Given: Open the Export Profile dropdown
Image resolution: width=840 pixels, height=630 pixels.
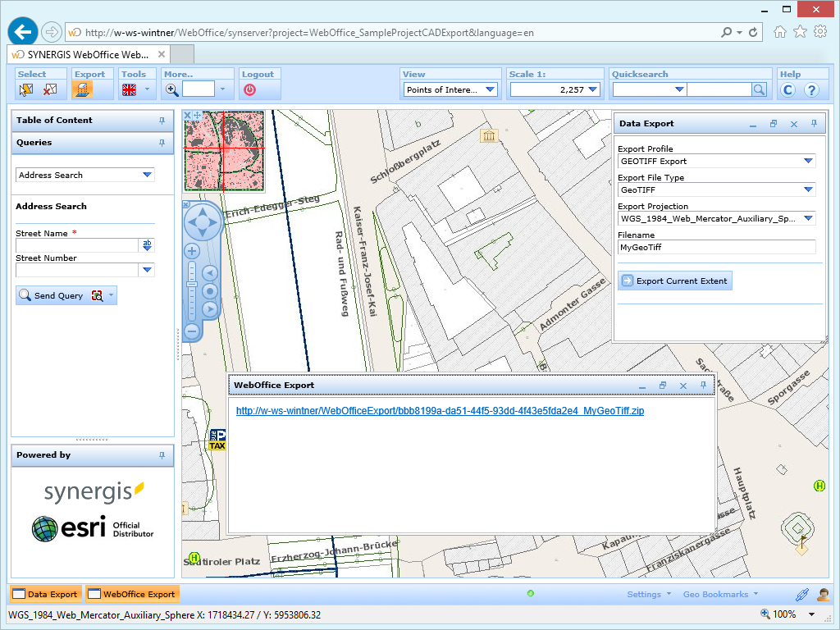Looking at the screenshot, I should tap(806, 161).
